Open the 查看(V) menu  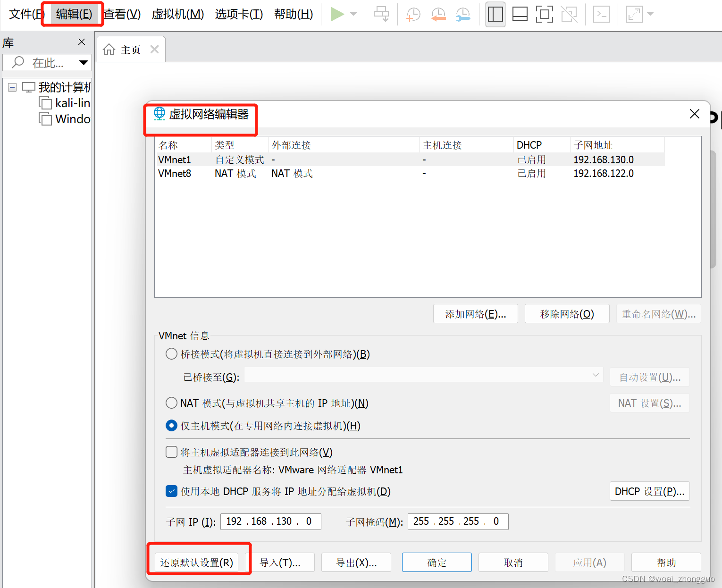pyautogui.click(x=122, y=14)
